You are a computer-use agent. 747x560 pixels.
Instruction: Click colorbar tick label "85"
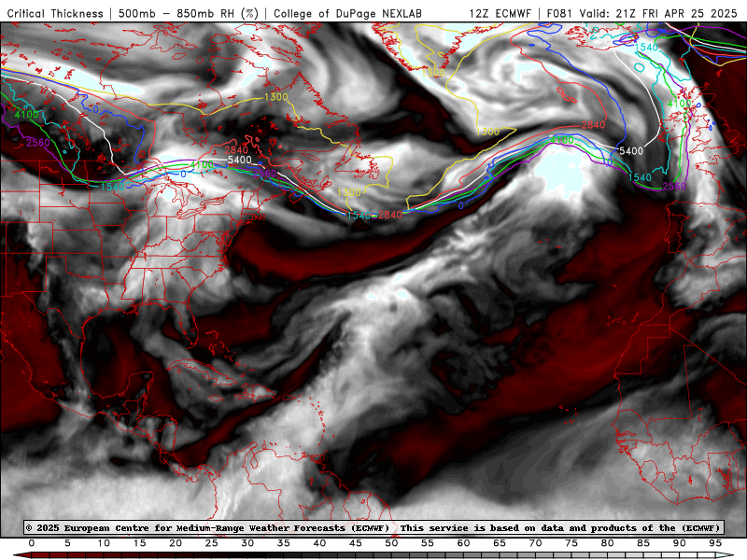pos(643,543)
